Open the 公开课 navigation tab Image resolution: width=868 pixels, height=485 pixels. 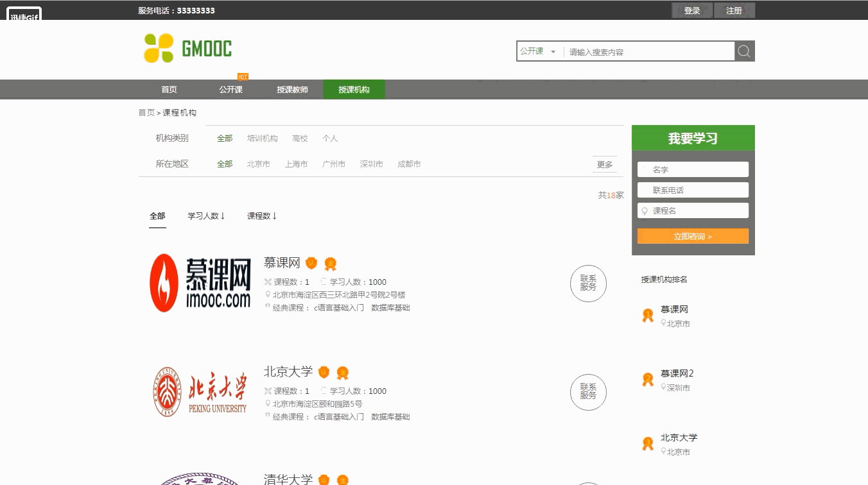point(230,90)
